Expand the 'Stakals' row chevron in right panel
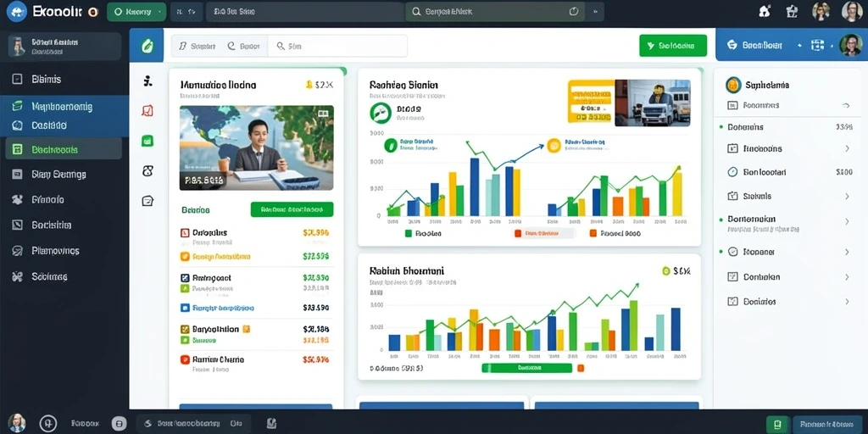Viewport: 868px width, 434px height. pos(847,196)
